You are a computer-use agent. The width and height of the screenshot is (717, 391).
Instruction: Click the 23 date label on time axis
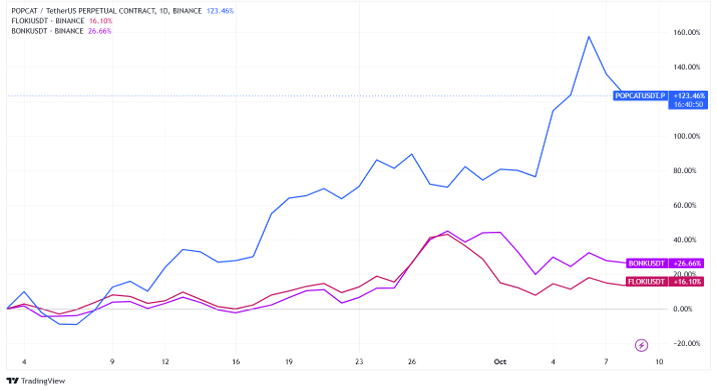[x=359, y=362]
